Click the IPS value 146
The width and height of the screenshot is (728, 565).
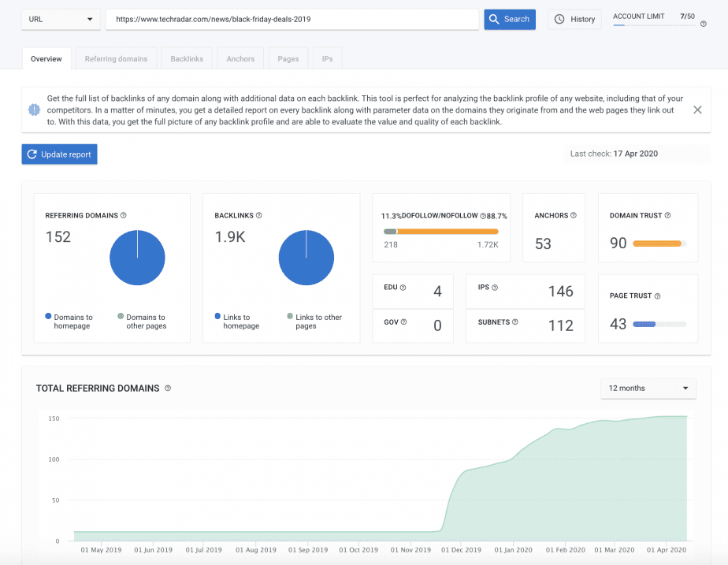[x=561, y=292]
